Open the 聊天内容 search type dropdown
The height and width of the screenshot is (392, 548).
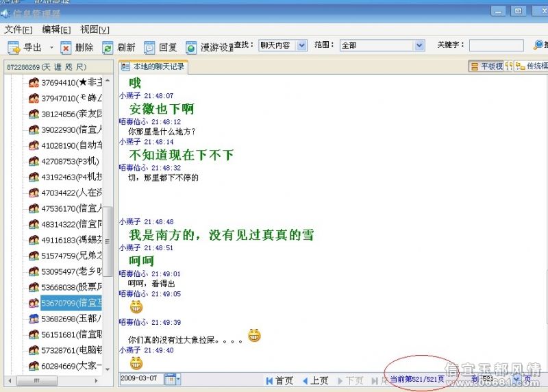(x=301, y=45)
